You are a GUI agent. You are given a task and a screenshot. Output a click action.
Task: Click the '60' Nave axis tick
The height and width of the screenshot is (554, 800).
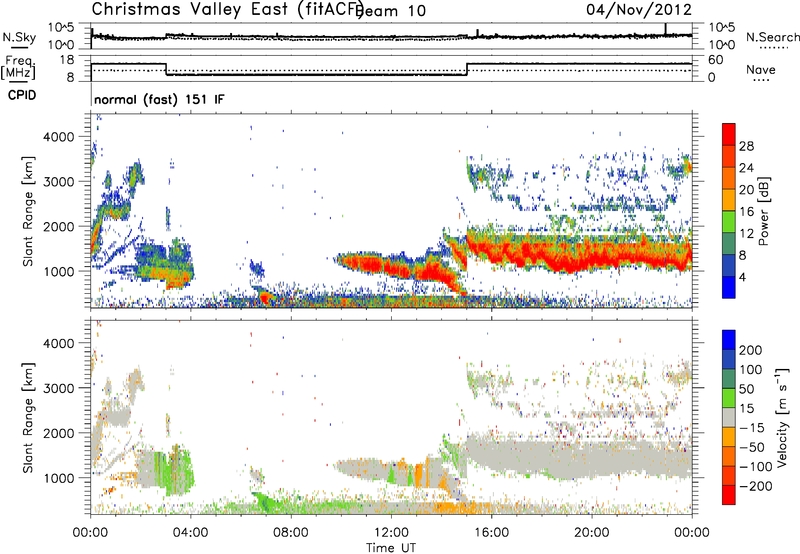(716, 60)
